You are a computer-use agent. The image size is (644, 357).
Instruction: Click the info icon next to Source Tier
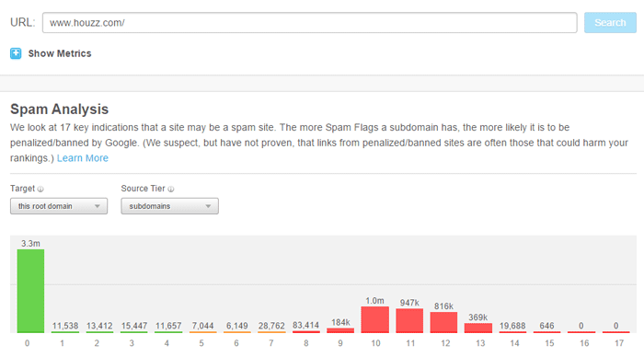(171, 189)
